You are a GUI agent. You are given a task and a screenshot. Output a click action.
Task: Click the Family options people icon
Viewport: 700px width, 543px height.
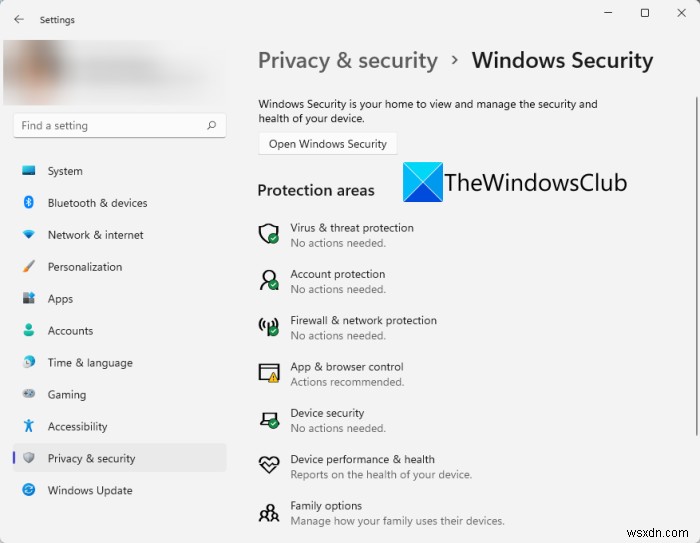click(x=268, y=513)
